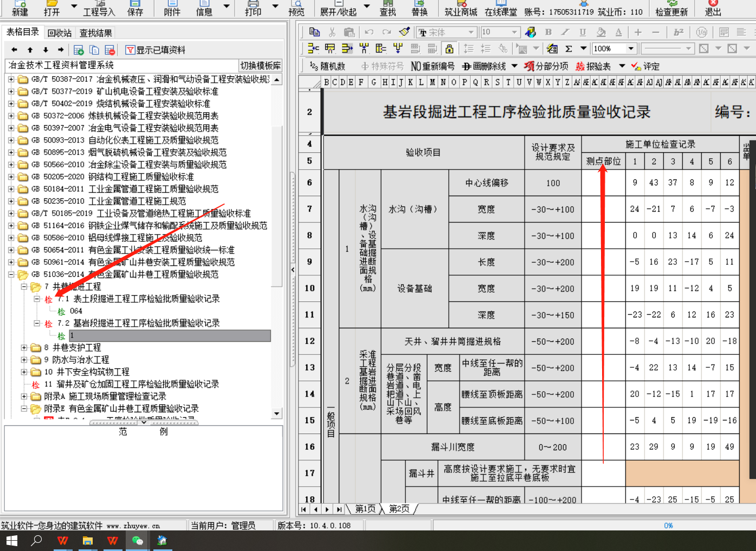The width and height of the screenshot is (756, 551).
Task: Click the move-left arrow in catalog toolbar
Action: tap(15, 50)
